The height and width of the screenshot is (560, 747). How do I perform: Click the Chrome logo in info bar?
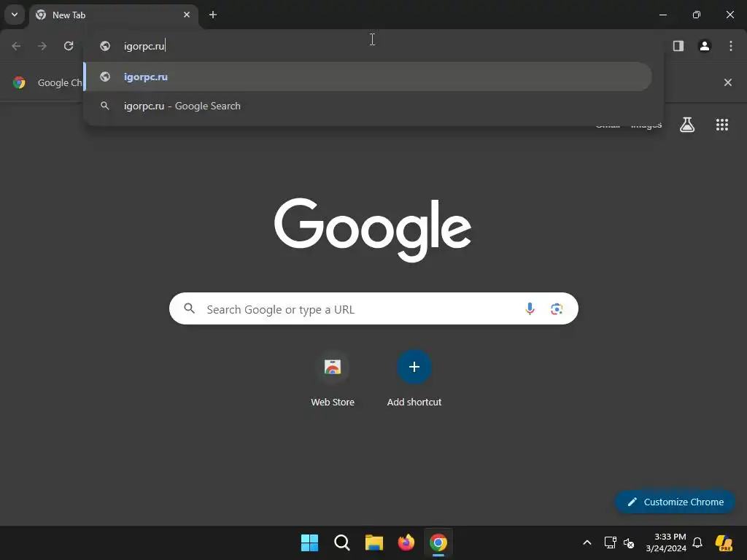point(19,82)
